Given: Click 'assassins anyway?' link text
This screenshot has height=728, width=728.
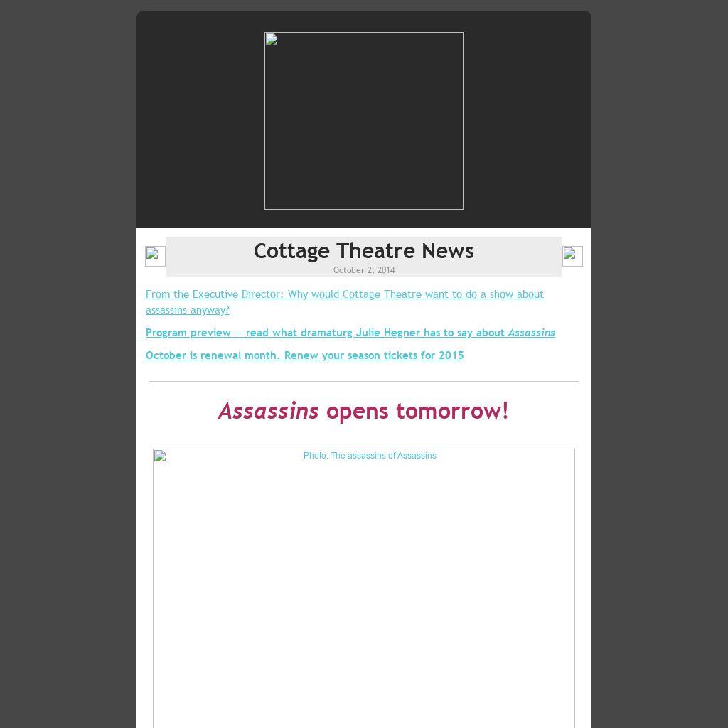Looking at the screenshot, I should tap(188, 310).
